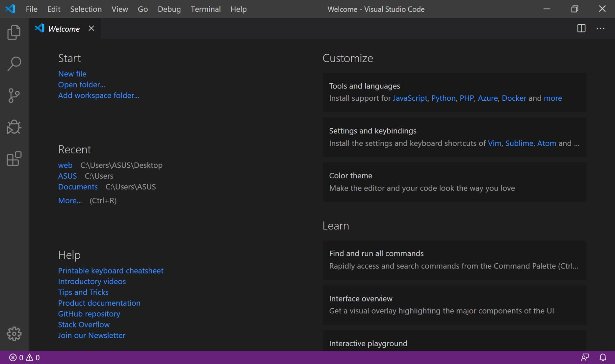Open the Interactive playground card

click(x=454, y=341)
